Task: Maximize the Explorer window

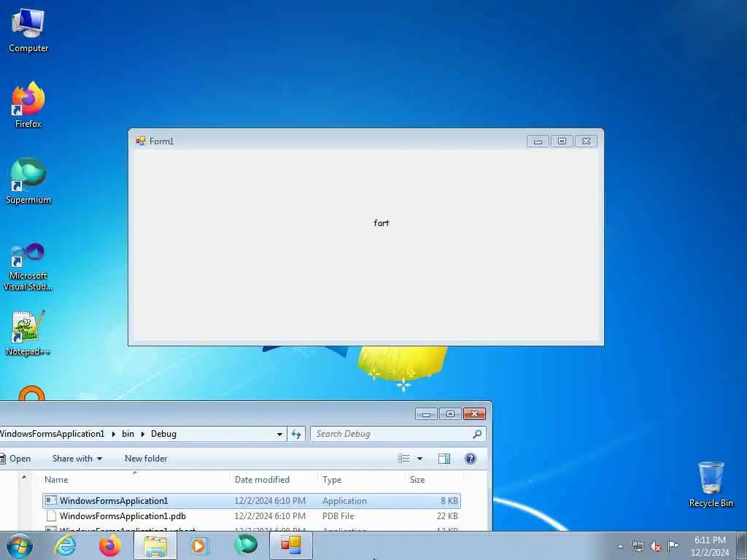Action: tap(450, 414)
